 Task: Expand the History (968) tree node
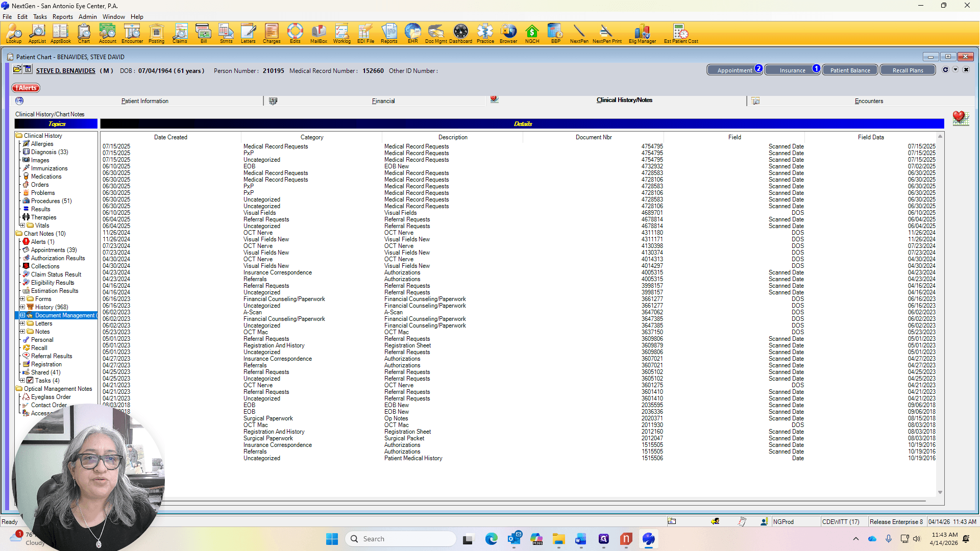coord(22,307)
